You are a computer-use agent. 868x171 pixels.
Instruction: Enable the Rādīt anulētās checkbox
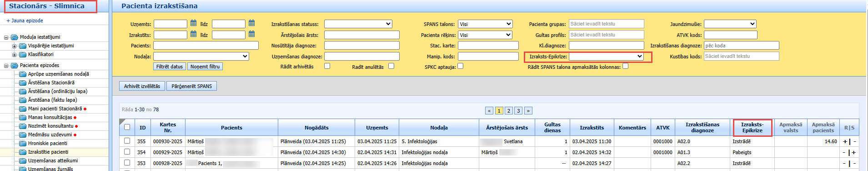391,66
